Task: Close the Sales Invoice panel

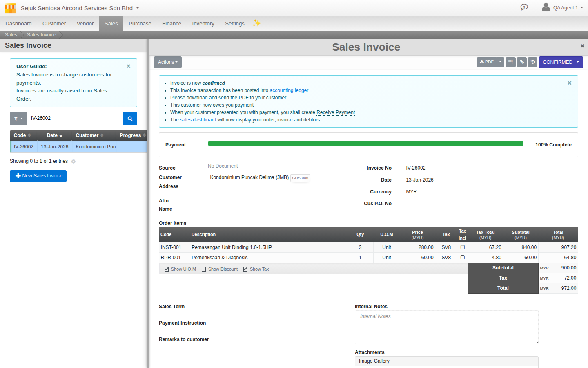Action: tap(582, 46)
